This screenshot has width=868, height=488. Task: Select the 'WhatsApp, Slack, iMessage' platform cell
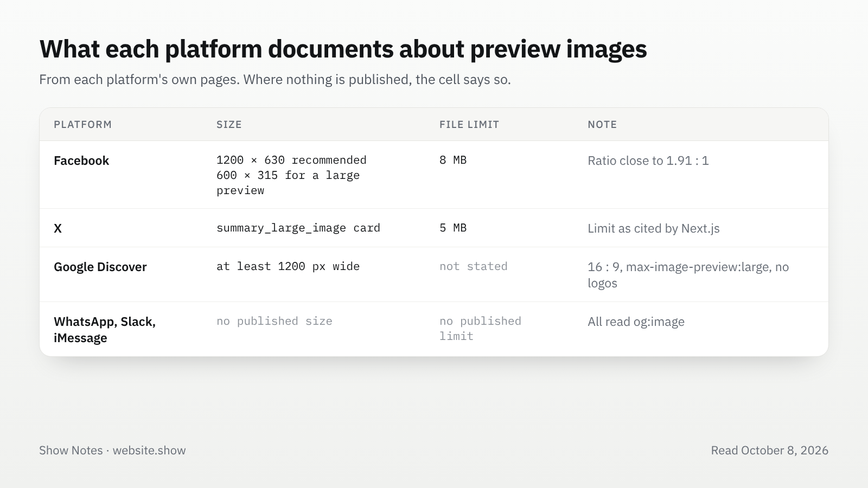point(105,330)
